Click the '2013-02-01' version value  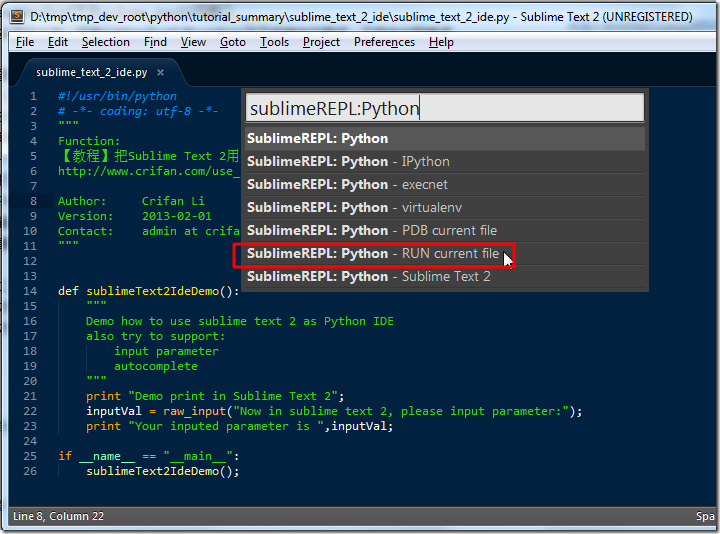[x=177, y=216]
